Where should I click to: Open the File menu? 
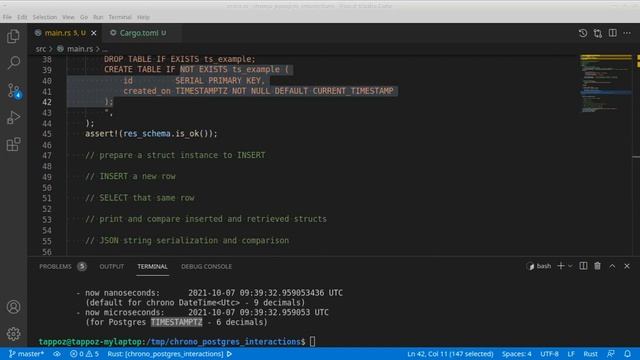point(7,17)
